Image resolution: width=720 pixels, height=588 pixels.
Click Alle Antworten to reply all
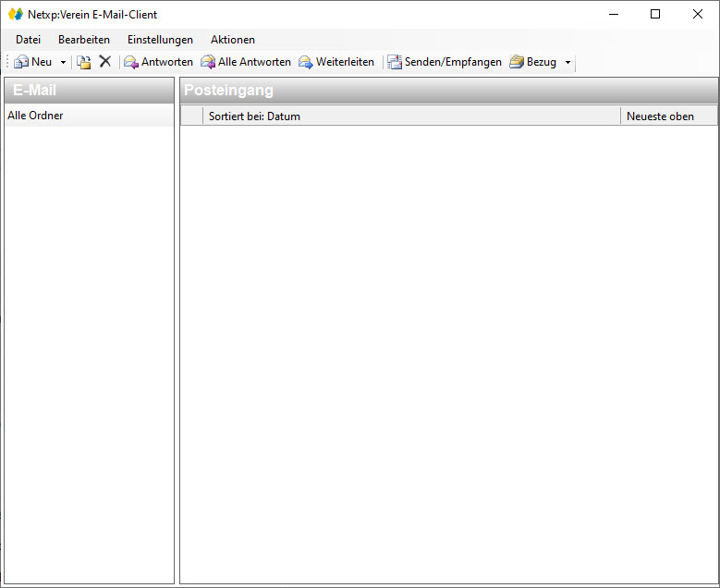(246, 62)
